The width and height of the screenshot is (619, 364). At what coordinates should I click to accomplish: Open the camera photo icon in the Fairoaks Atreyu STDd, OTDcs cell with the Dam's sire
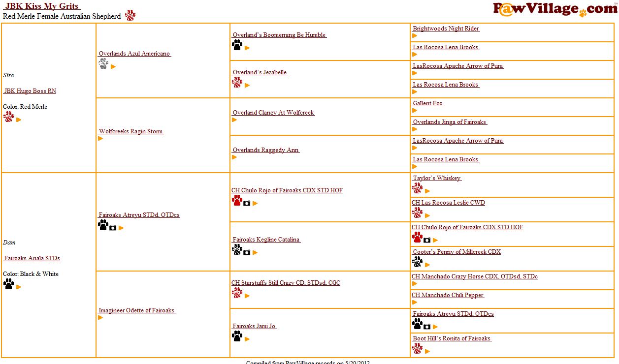(x=113, y=228)
